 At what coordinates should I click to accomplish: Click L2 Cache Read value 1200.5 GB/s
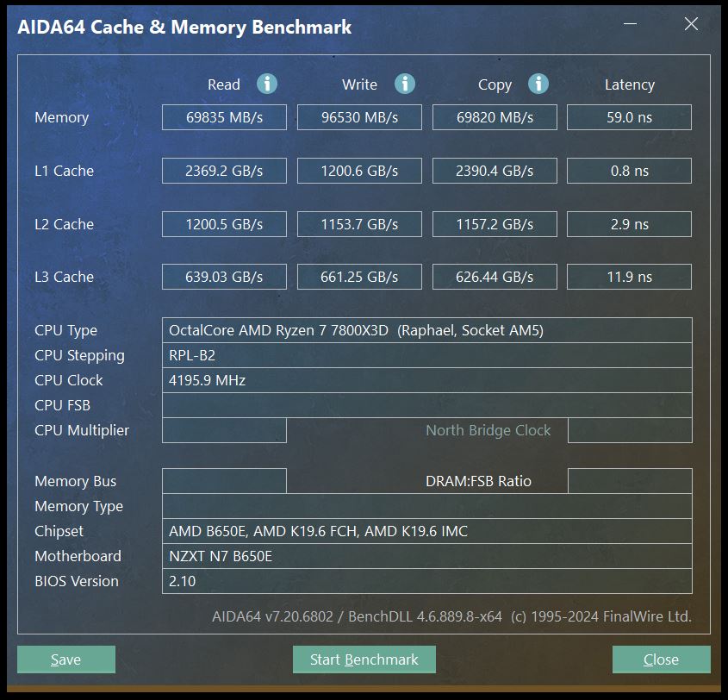tap(224, 224)
